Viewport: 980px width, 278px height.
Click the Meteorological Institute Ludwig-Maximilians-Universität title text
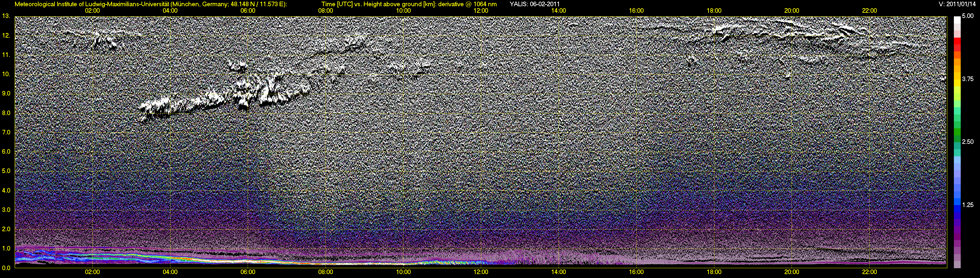151,4
